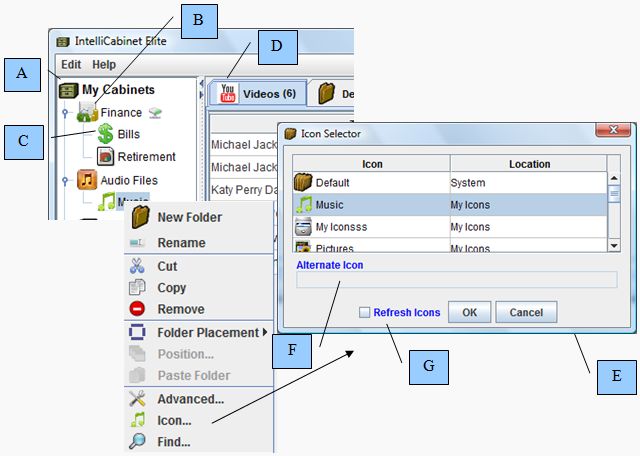Open the Edit menu
The image size is (640, 456).
click(71, 64)
